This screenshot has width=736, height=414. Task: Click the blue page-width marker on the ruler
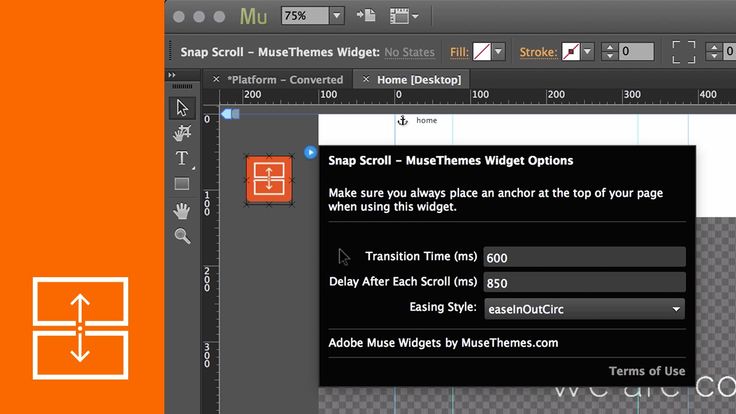pos(230,114)
